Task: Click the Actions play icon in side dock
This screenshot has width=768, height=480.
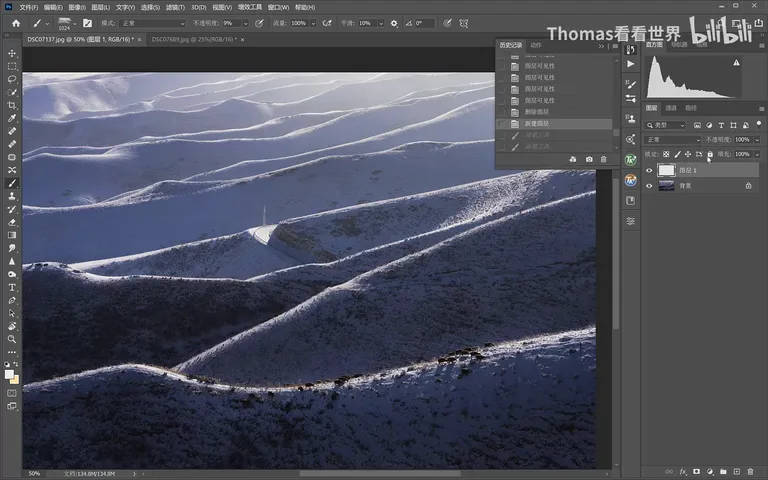Action: (x=631, y=64)
